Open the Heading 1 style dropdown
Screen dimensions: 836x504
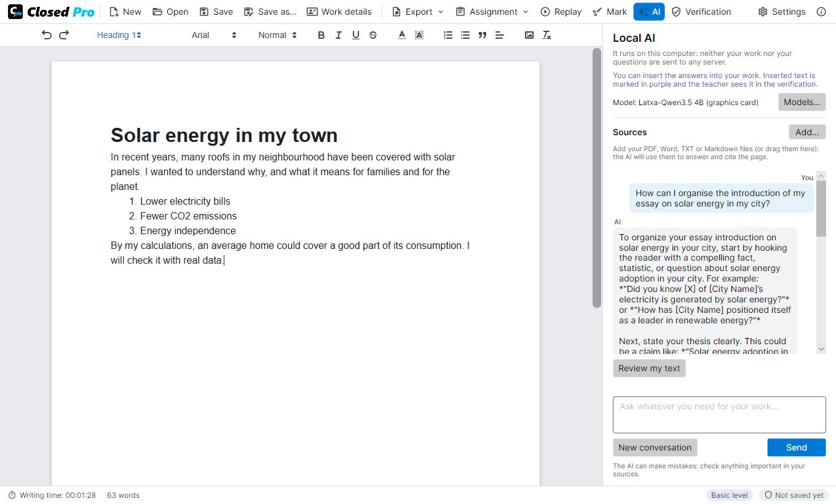tap(119, 35)
